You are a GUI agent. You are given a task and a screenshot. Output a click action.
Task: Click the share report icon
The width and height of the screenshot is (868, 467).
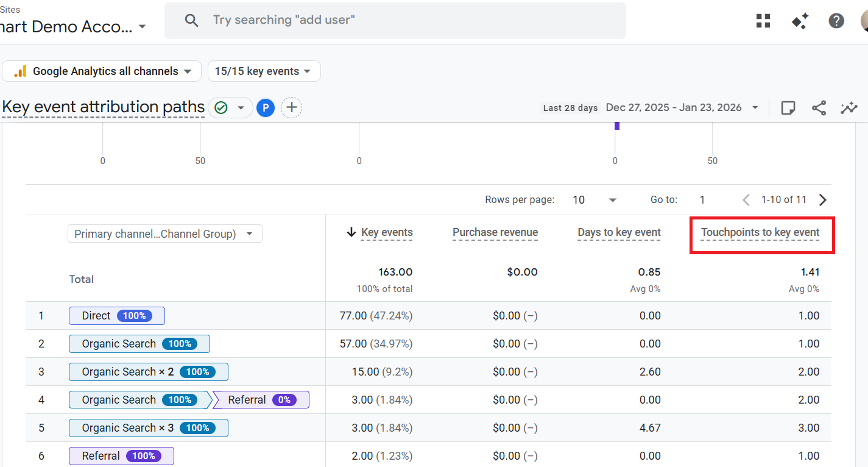point(819,108)
